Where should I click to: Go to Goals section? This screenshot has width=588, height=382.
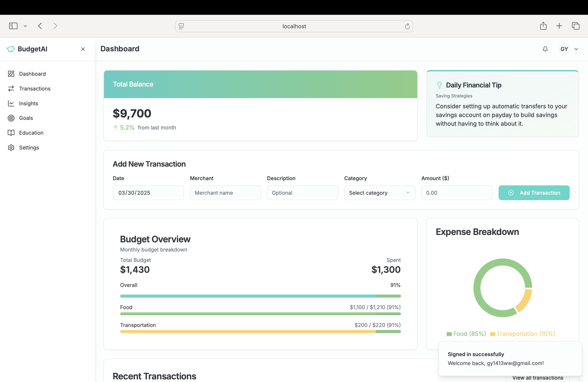[x=26, y=118]
